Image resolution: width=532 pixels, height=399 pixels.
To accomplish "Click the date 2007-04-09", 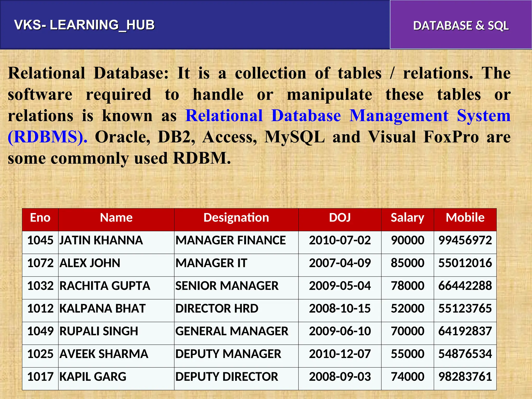I will click(x=340, y=263).
